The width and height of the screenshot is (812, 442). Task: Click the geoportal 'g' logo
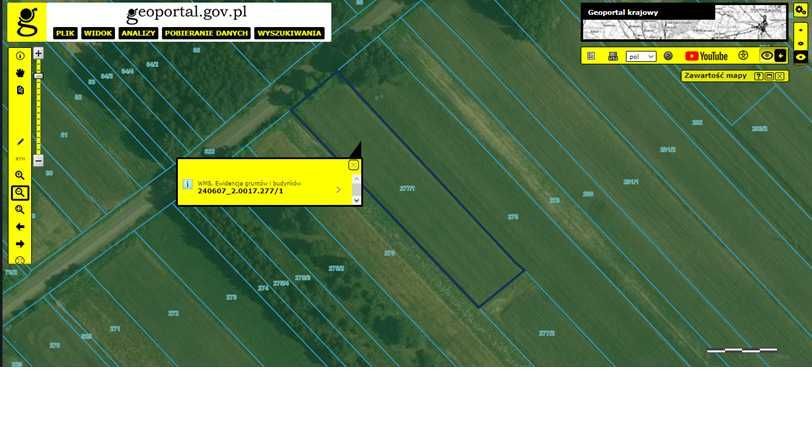point(27,22)
